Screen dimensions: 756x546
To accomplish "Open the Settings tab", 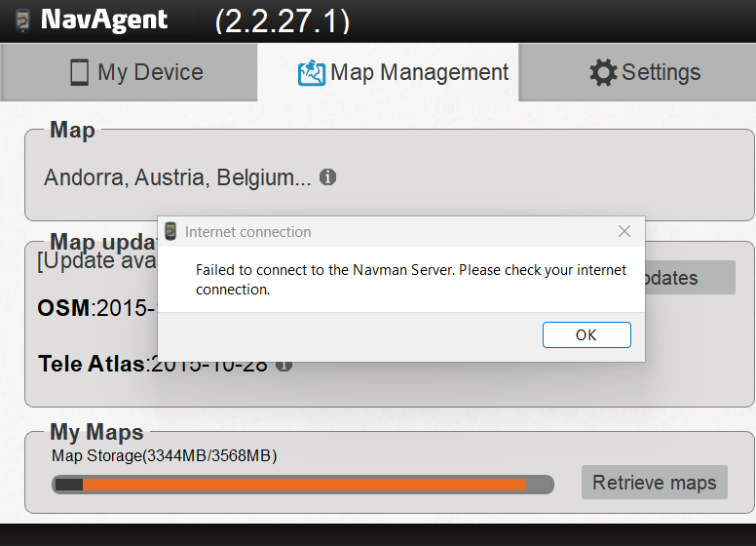I will 637,72.
